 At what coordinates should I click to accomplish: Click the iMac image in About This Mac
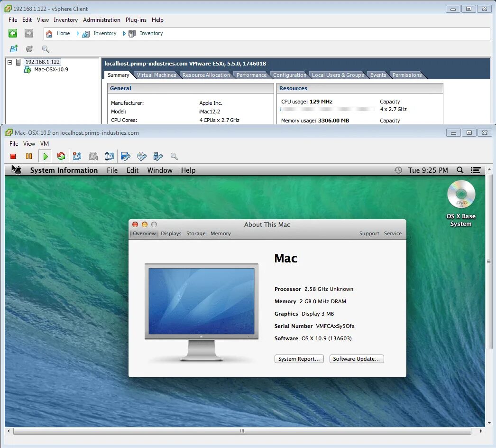[x=202, y=312]
